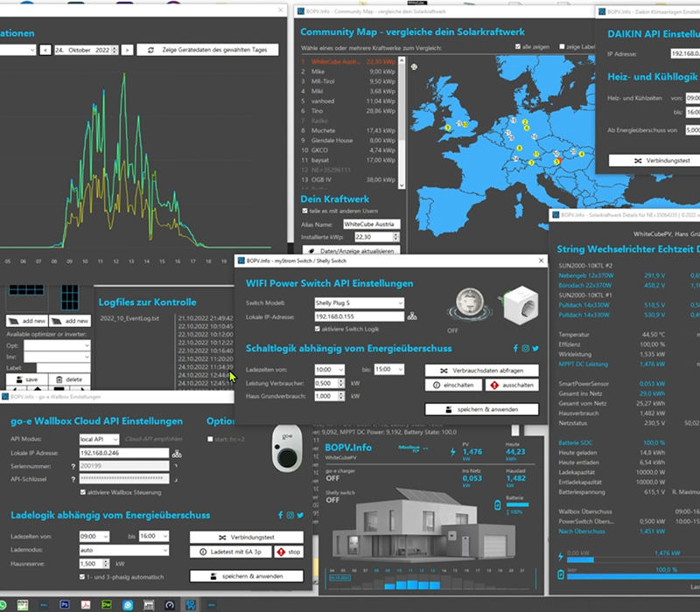
Task: Open Adobe Acrobat from the taskbar
Action: click(86, 605)
